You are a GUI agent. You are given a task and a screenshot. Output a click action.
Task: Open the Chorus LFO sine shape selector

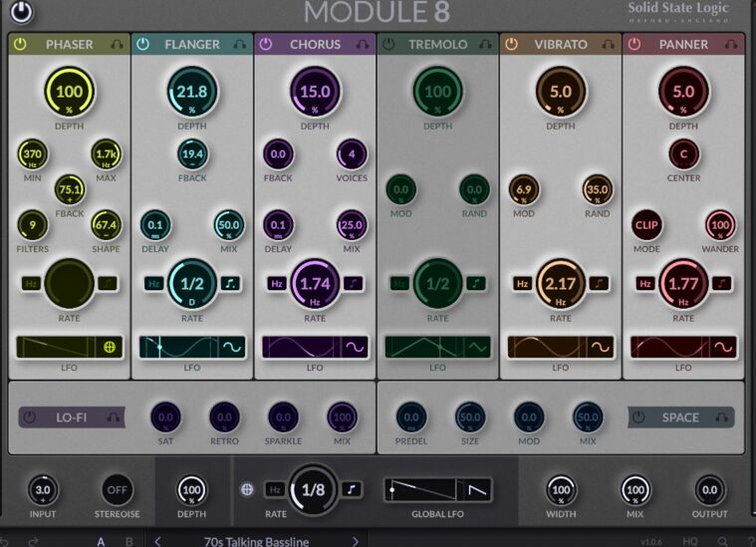point(355,347)
